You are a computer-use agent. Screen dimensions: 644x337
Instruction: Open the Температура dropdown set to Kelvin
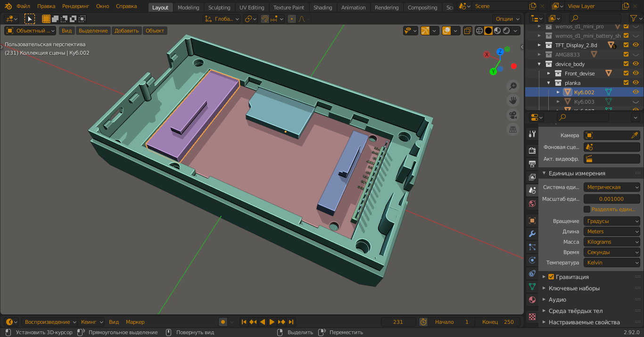pyautogui.click(x=612, y=263)
